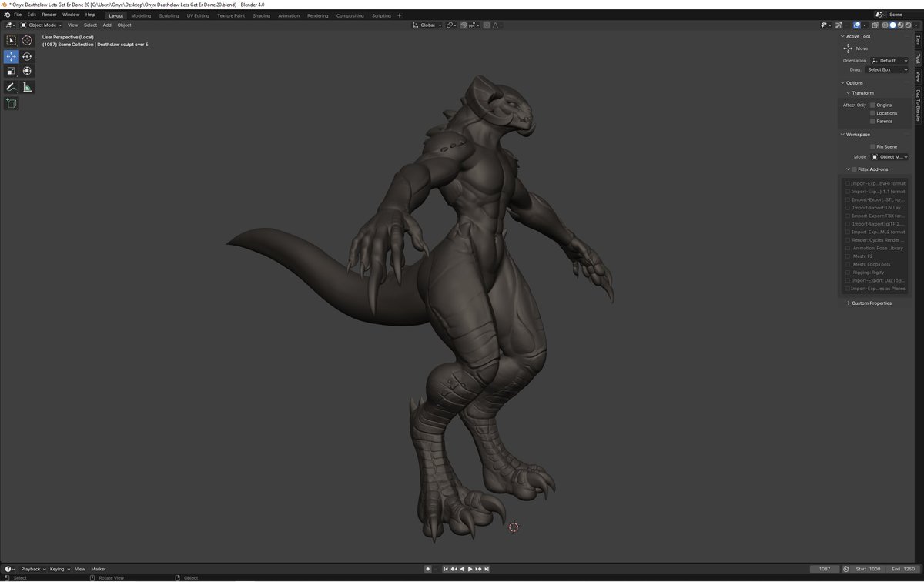Select the Transform tool
The width and height of the screenshot is (924, 582).
(27, 71)
